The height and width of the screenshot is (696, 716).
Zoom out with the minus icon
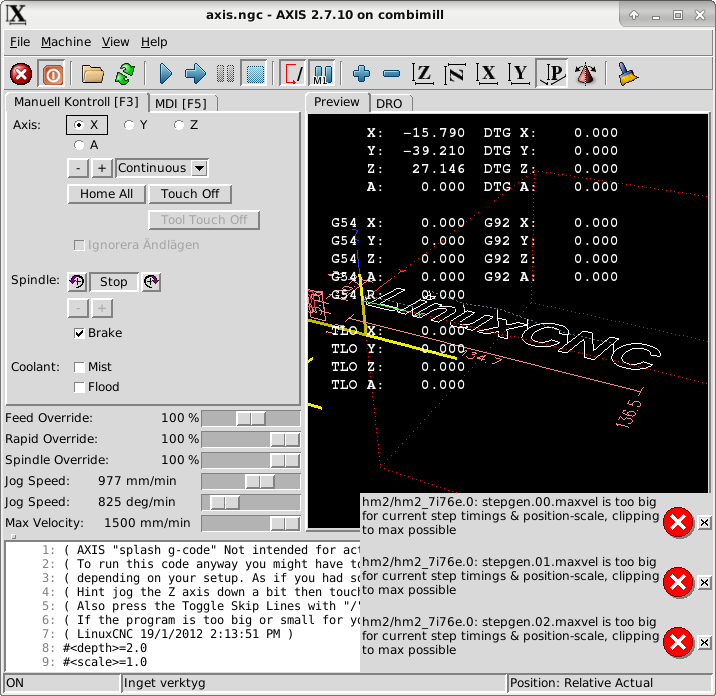[391, 74]
